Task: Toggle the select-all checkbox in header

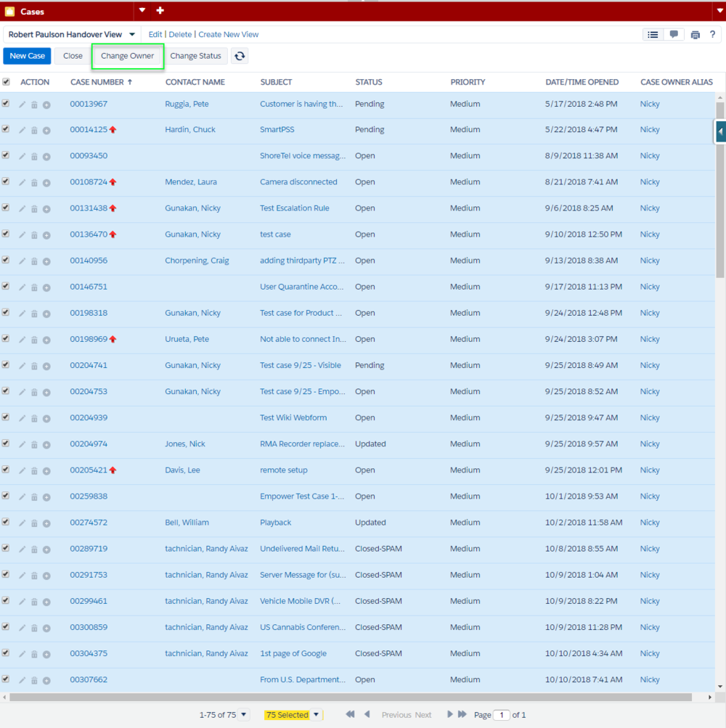Action: point(6,82)
